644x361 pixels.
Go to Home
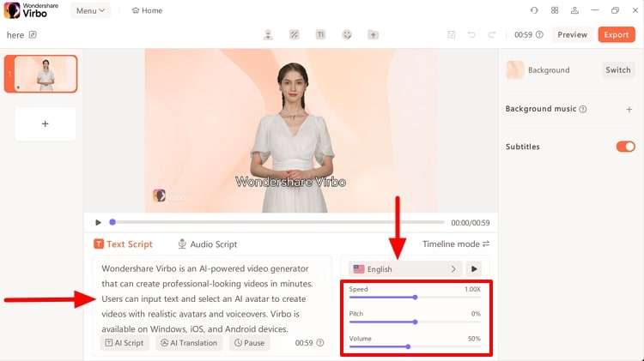147,10
